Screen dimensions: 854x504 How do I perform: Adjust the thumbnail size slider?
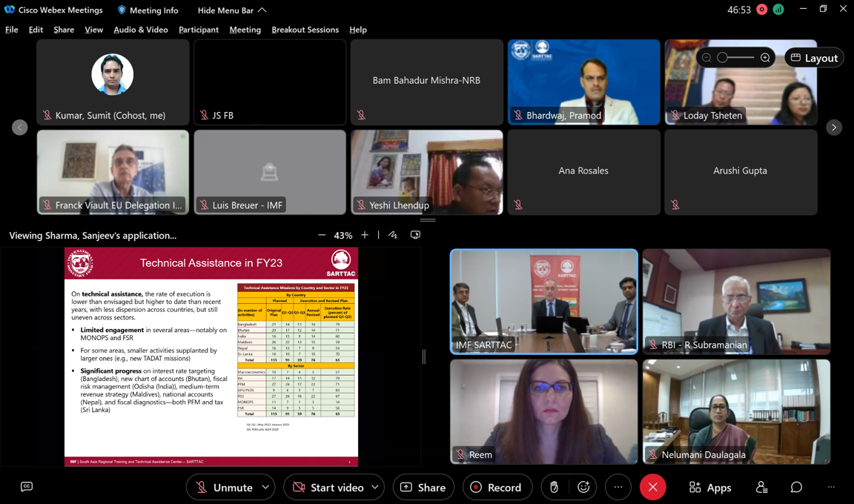(736, 58)
